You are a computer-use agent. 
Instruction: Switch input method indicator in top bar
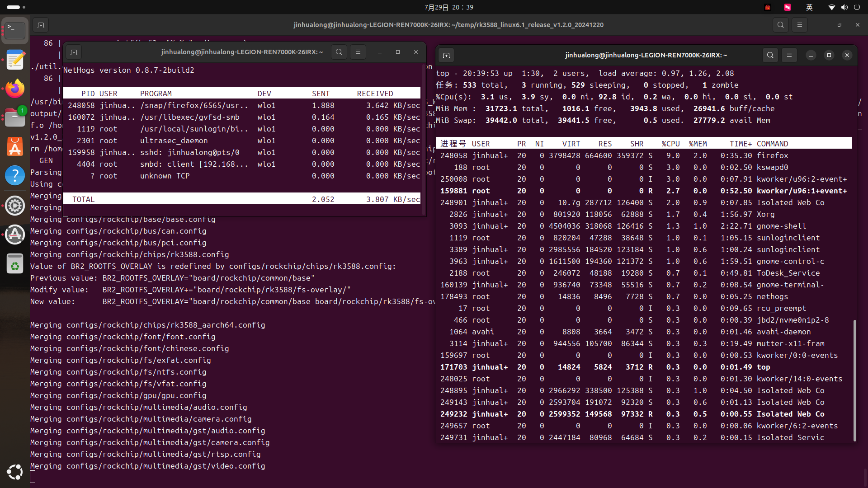(x=809, y=7)
